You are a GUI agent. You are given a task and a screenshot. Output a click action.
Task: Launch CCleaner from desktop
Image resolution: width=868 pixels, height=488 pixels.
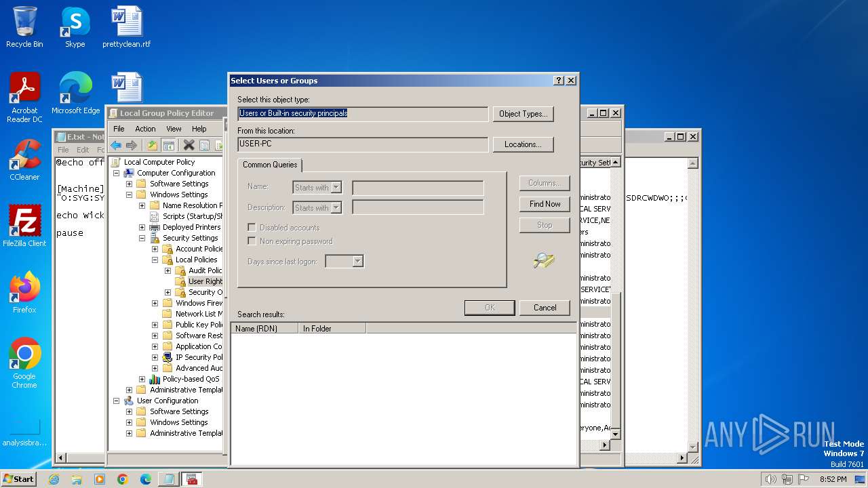point(24,160)
